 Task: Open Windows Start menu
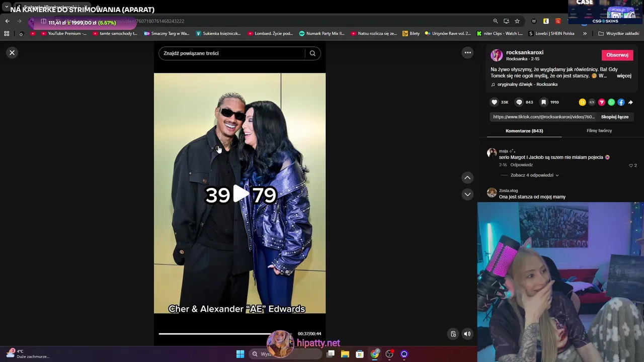pyautogui.click(x=240, y=354)
